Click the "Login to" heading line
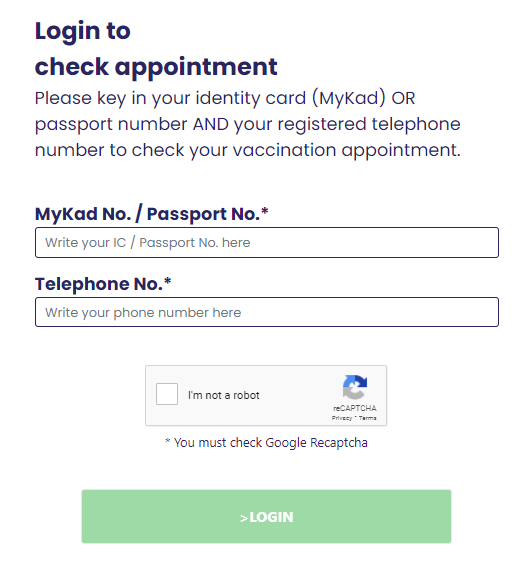Screen dimensions: 532x574 (x=83, y=31)
